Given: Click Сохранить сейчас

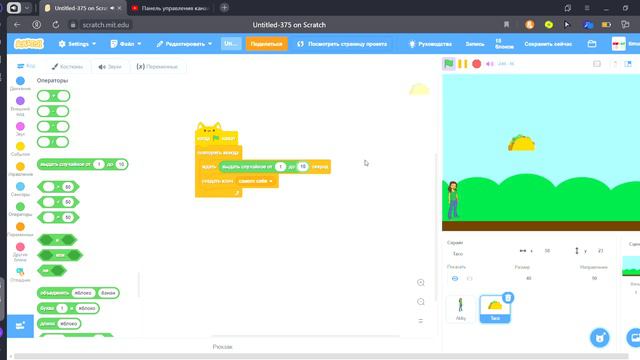Looking at the screenshot, I should click(x=548, y=44).
